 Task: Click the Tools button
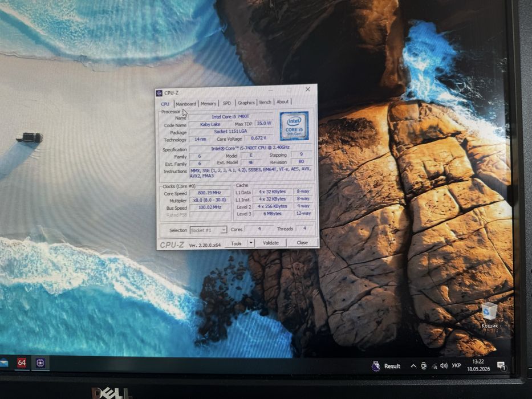(236, 243)
